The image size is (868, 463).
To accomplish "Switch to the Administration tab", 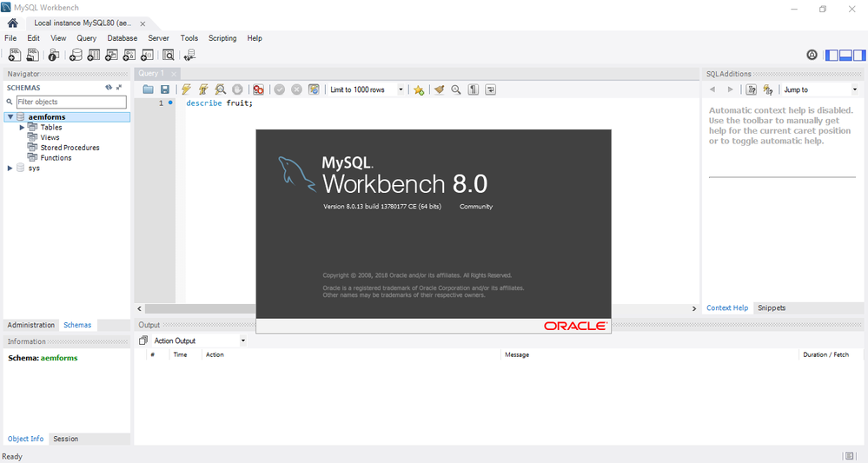I will click(x=31, y=325).
